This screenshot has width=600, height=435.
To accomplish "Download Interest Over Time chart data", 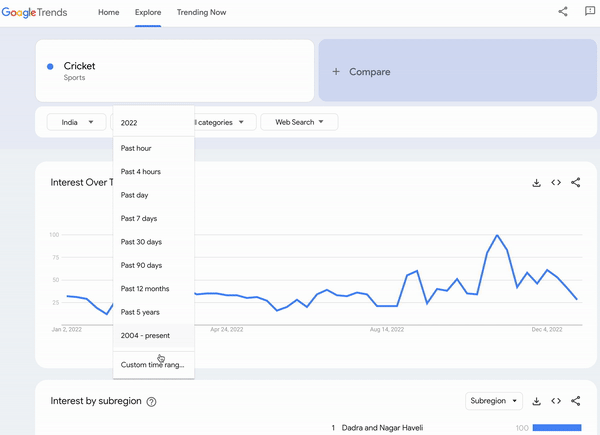I will 536,182.
